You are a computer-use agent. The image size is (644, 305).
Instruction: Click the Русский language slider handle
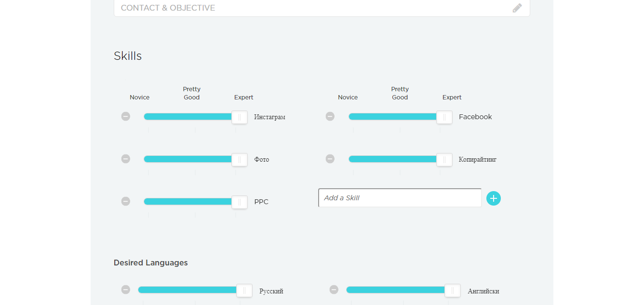[244, 291]
